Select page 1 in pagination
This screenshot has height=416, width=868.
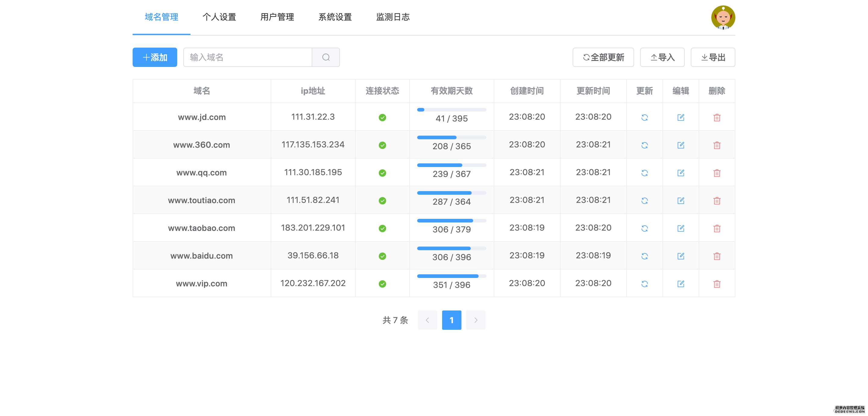point(451,320)
